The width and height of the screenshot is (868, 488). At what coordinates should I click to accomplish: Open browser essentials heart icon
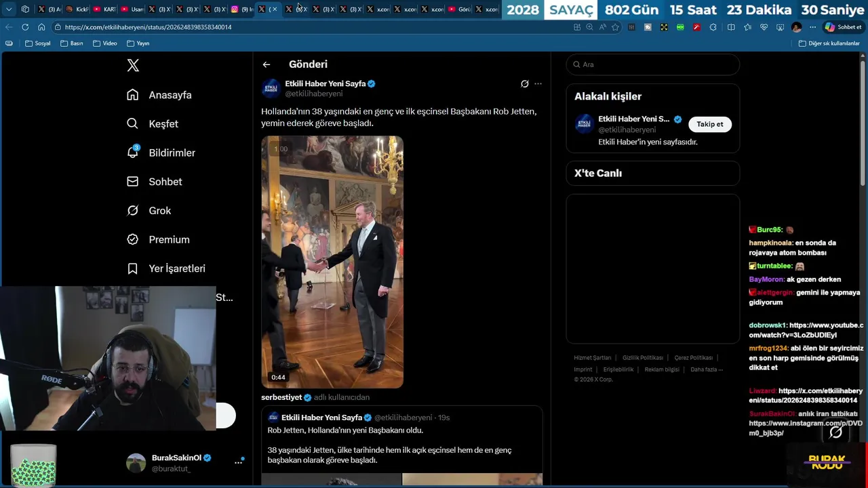[764, 27]
